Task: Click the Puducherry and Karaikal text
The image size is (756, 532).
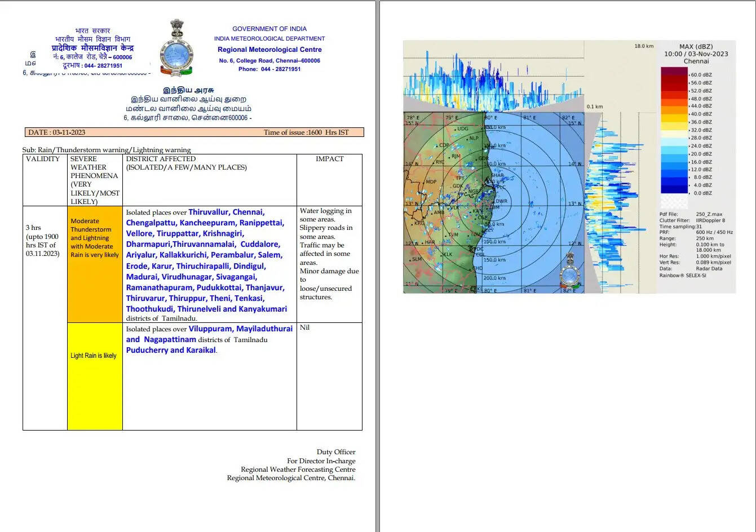Action: coord(171,350)
